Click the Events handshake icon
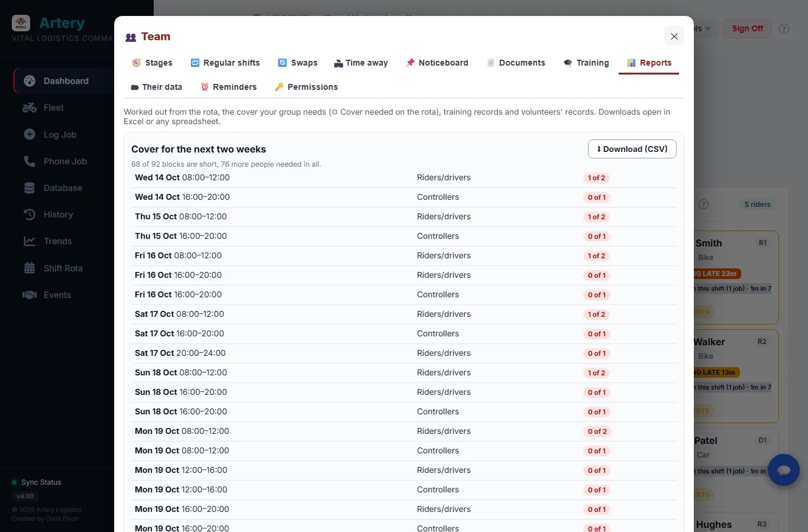808x532 pixels. pos(30,295)
